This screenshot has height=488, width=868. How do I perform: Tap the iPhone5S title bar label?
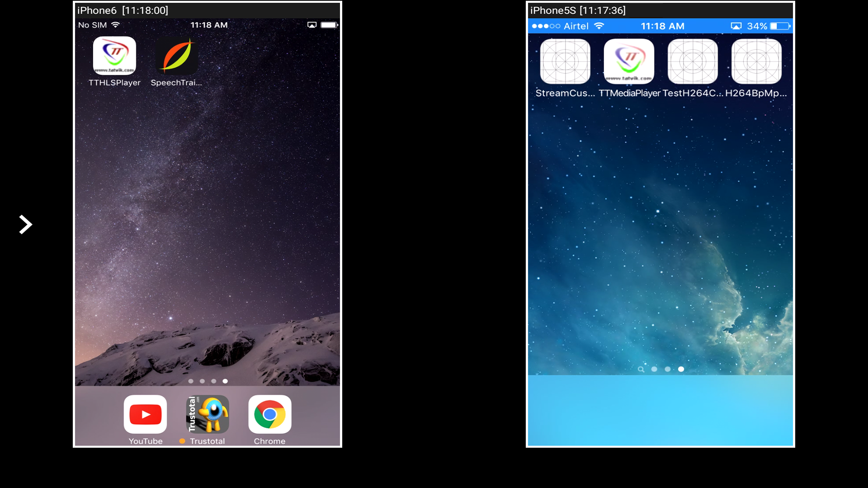[578, 10]
